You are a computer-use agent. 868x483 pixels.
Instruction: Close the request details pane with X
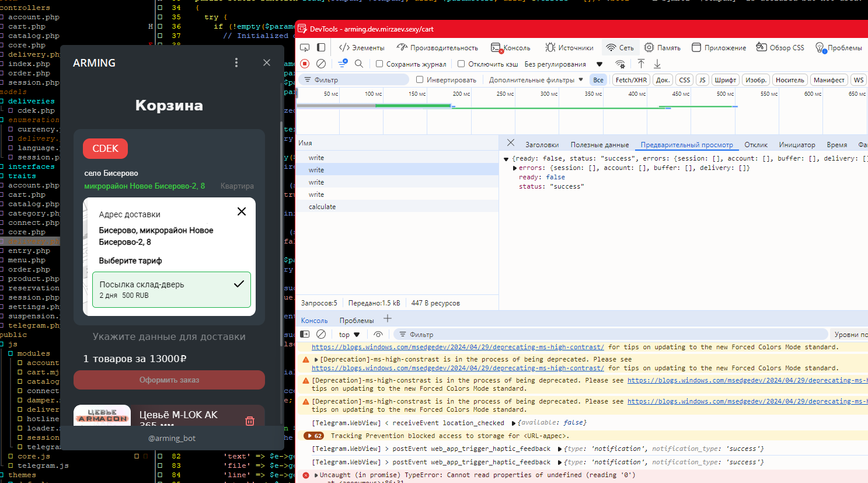pos(511,143)
